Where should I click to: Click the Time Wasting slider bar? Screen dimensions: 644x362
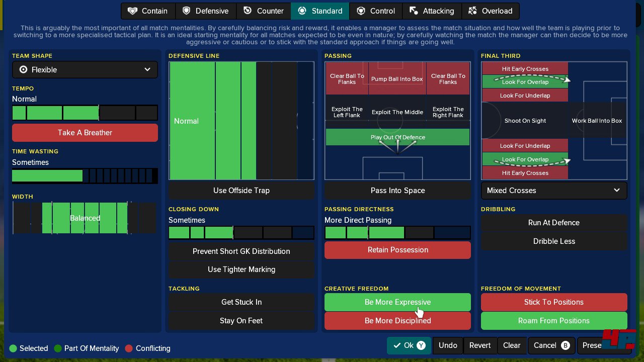(85, 176)
